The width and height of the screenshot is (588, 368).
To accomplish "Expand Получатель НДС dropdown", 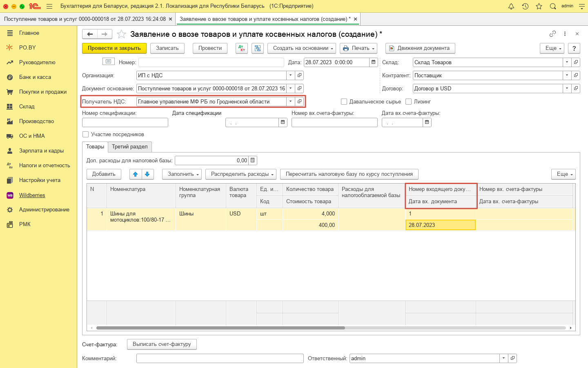I will pos(290,101).
